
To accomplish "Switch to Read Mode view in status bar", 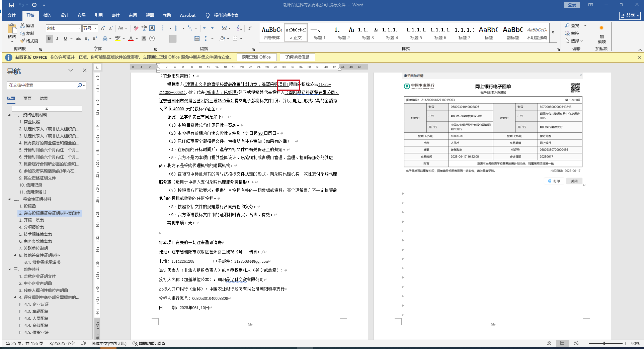I will pyautogui.click(x=549, y=343).
